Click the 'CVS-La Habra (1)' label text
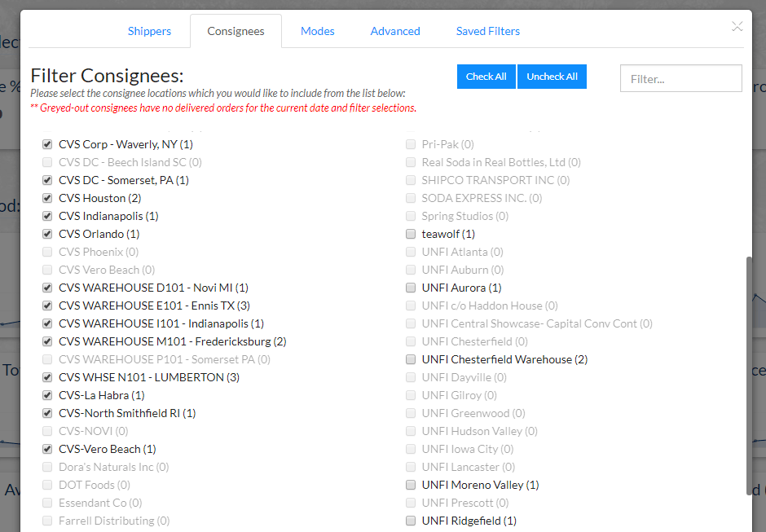 102,395
